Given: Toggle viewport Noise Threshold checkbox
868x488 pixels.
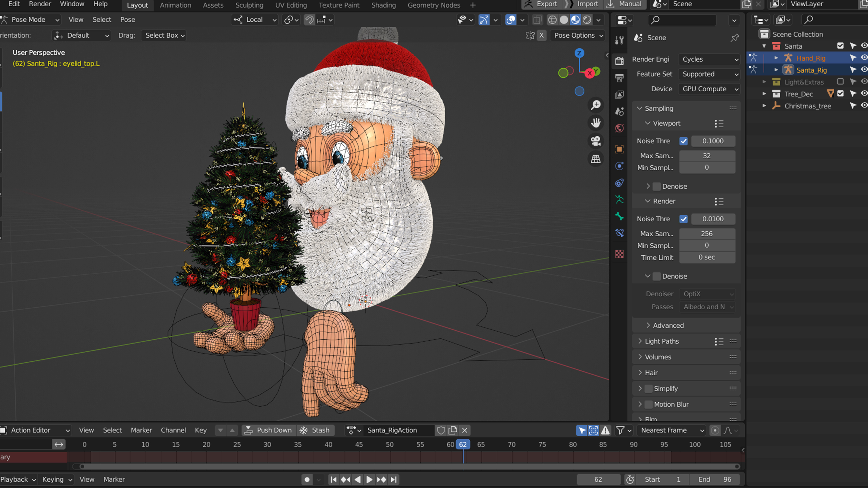Looking at the screenshot, I should (683, 141).
